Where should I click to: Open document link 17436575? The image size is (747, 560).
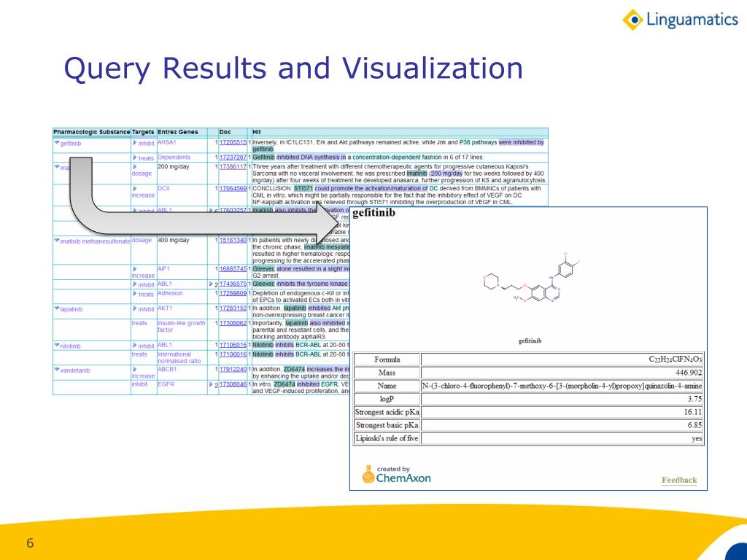(233, 284)
